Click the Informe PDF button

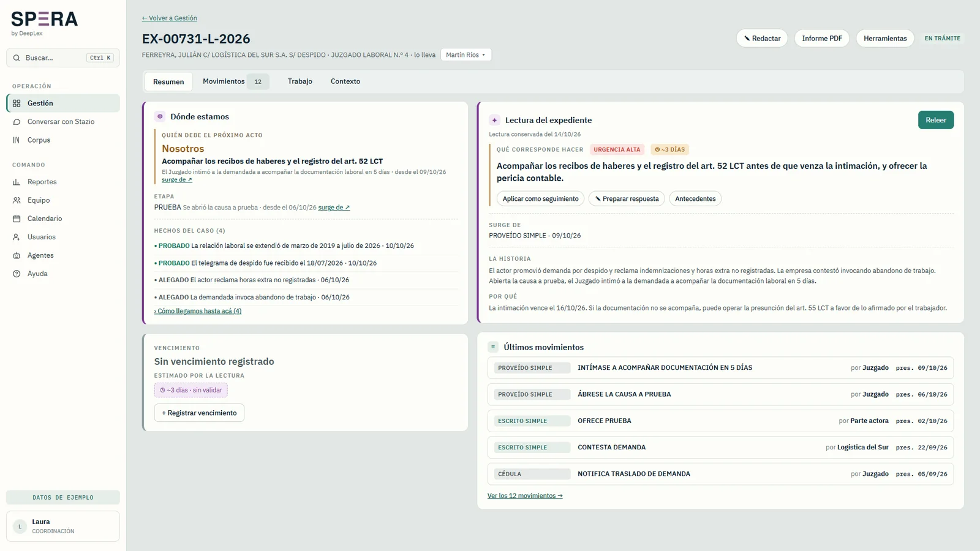click(x=822, y=39)
